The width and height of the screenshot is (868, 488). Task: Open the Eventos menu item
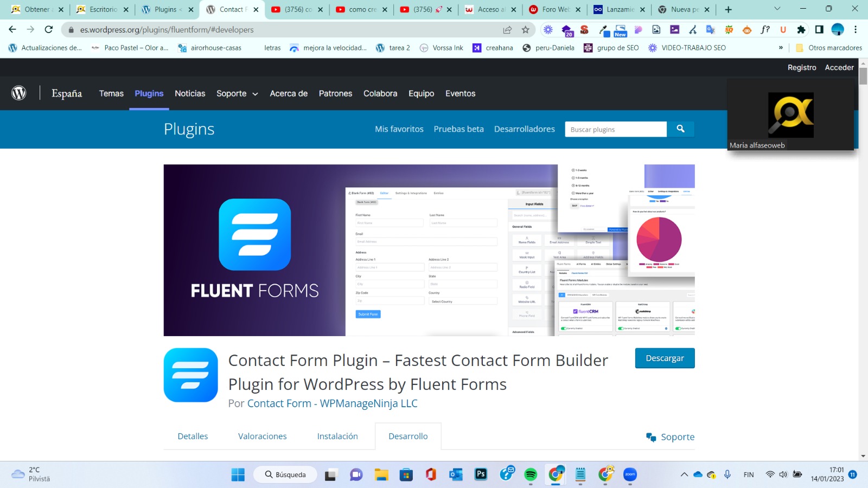[460, 93]
